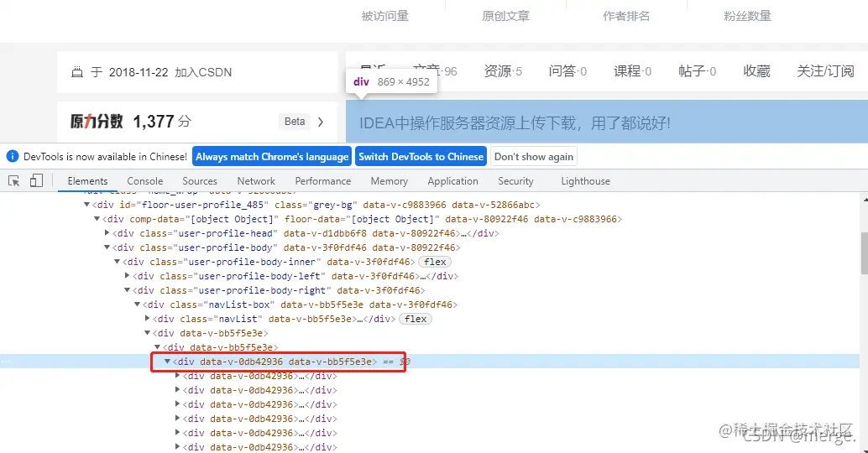This screenshot has height=453, width=868.
Task: Click Switch DevTools to Chinese button
Action: (421, 157)
